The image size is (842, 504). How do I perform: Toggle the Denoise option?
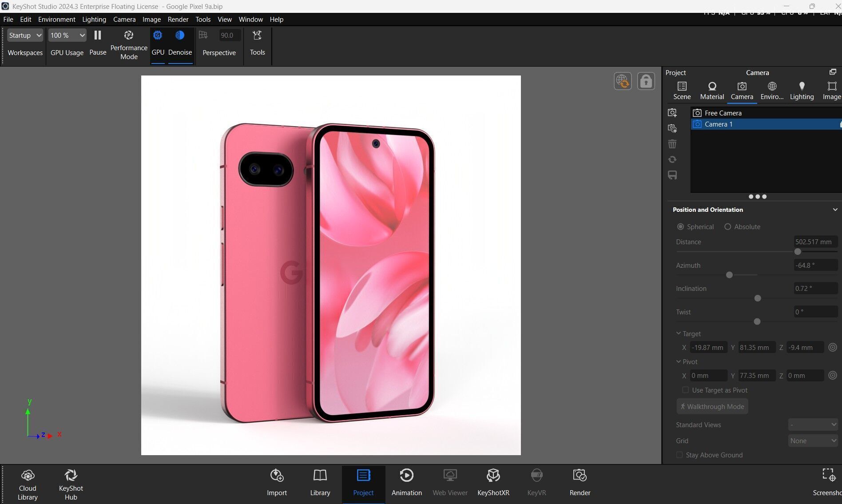[x=180, y=36]
